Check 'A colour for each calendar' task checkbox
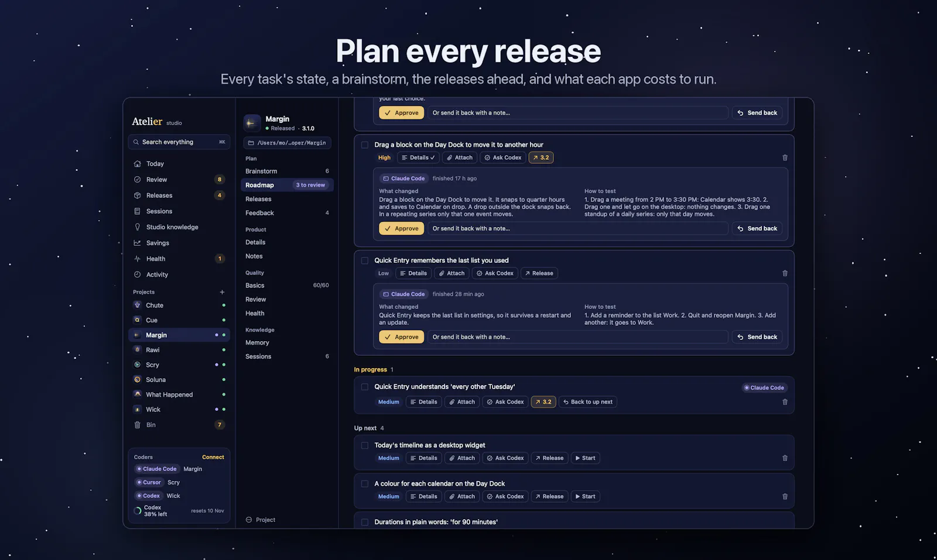This screenshot has width=937, height=560. (365, 484)
